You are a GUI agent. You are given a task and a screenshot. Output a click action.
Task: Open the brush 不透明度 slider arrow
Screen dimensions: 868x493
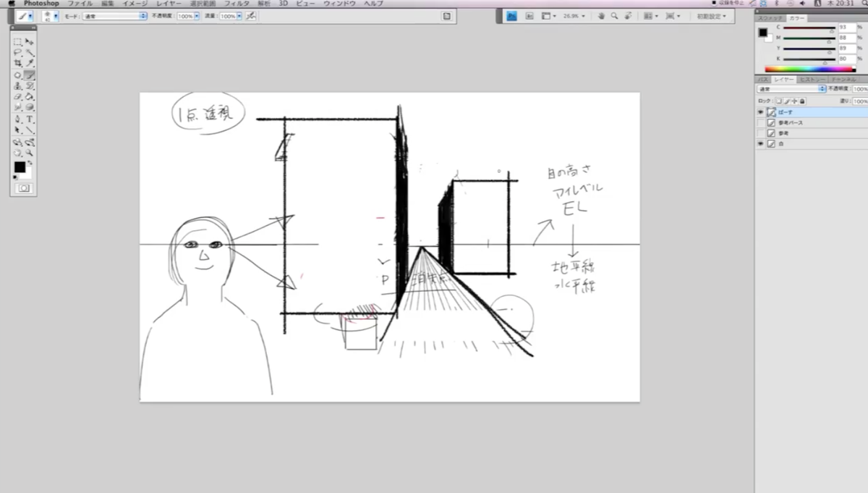(197, 16)
